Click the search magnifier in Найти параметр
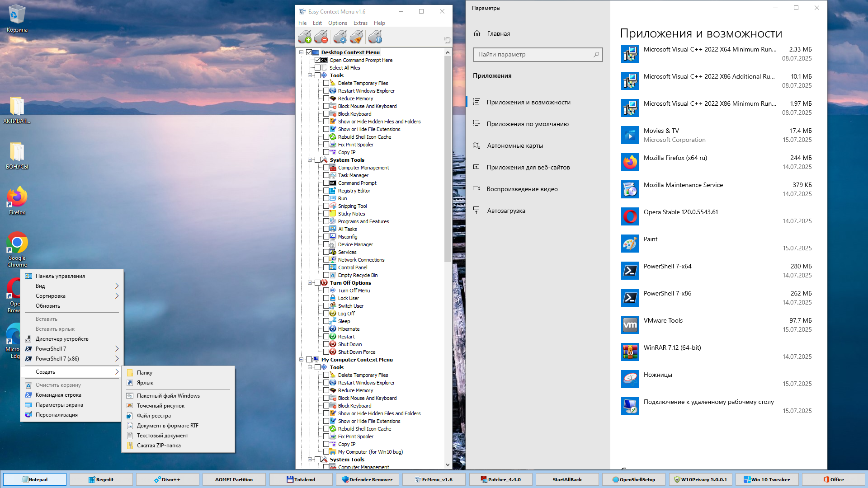The height and width of the screenshot is (488, 868). click(x=596, y=55)
